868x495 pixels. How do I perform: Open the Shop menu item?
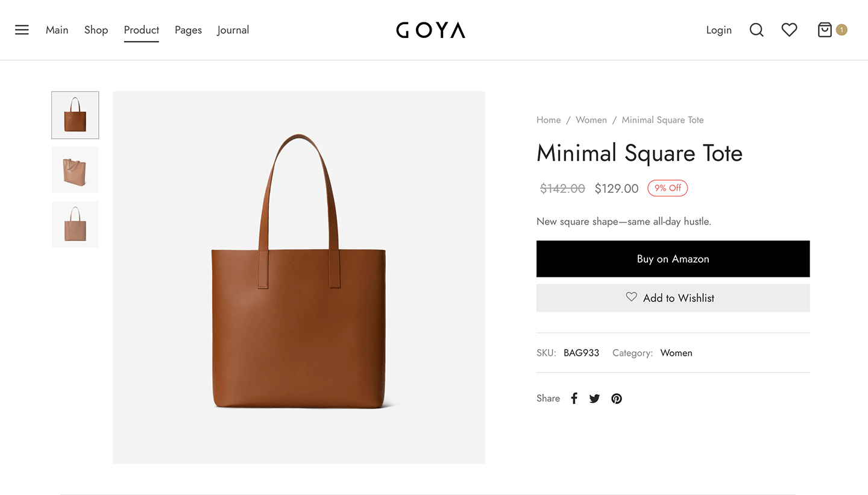tap(96, 30)
